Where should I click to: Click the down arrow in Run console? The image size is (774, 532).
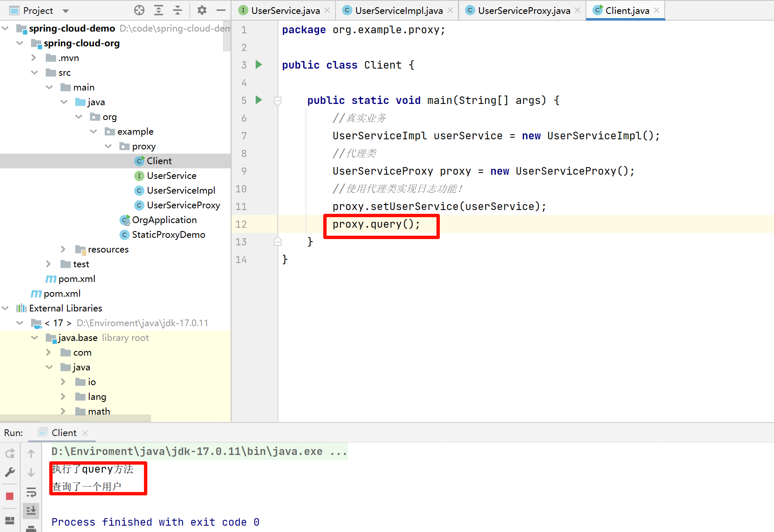pyautogui.click(x=31, y=473)
